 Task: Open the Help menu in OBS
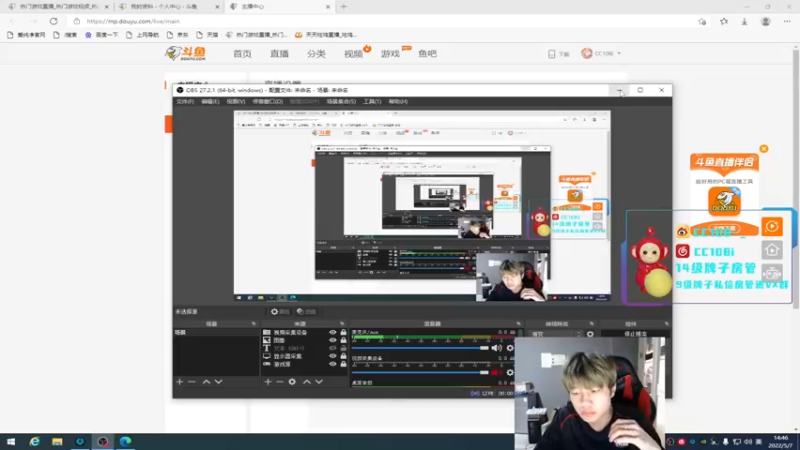[x=398, y=102]
